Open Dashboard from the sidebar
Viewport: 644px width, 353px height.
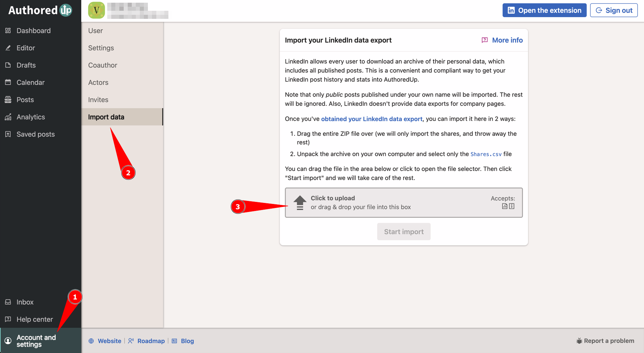33,31
